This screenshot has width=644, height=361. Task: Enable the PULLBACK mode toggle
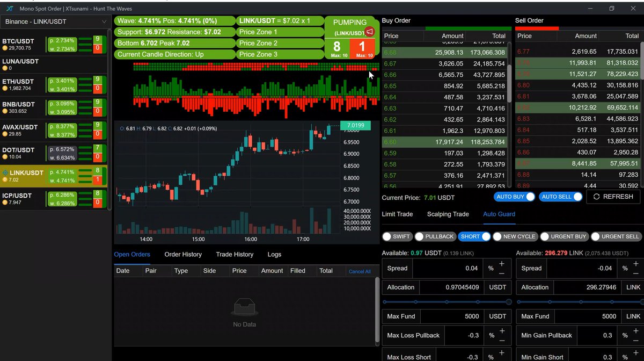[435, 236]
